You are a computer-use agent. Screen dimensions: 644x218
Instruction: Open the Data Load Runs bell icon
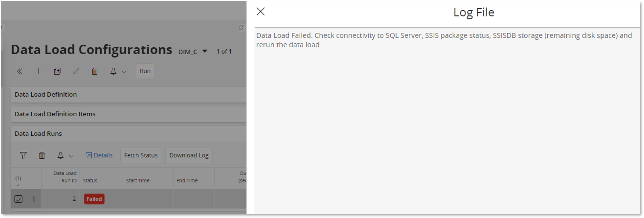click(x=60, y=155)
